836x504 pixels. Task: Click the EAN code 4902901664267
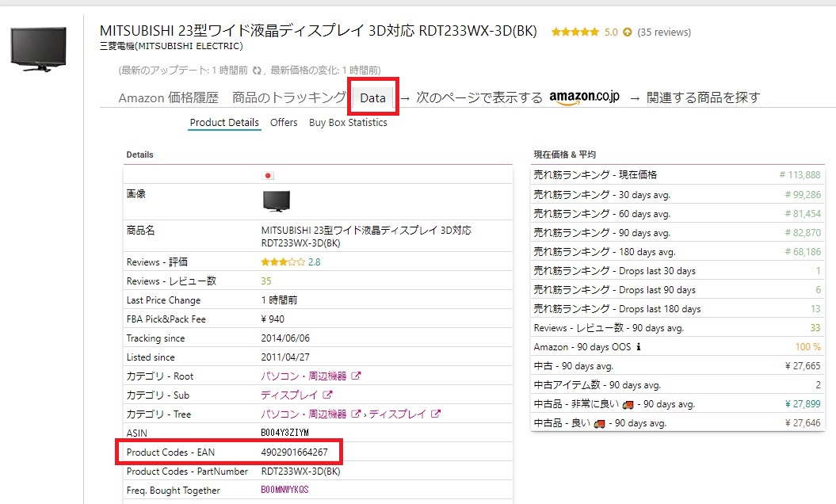(x=294, y=452)
